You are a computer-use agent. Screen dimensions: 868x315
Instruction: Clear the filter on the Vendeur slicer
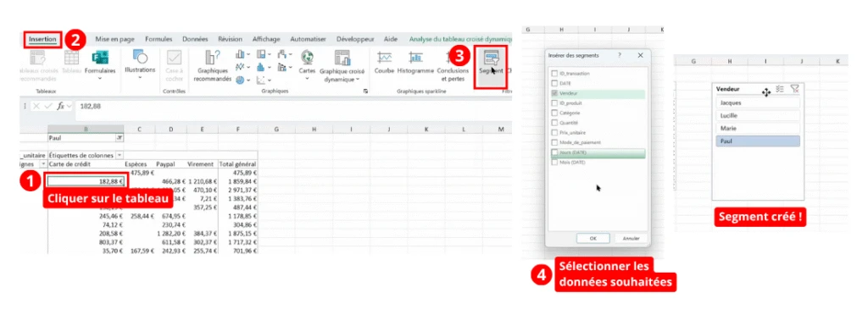point(795,89)
